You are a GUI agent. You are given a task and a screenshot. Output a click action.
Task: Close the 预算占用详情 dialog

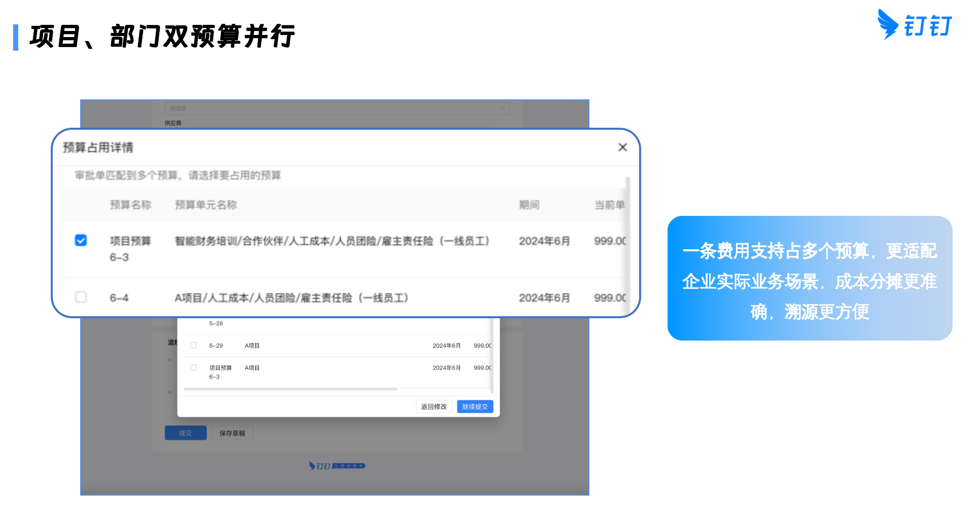click(622, 147)
